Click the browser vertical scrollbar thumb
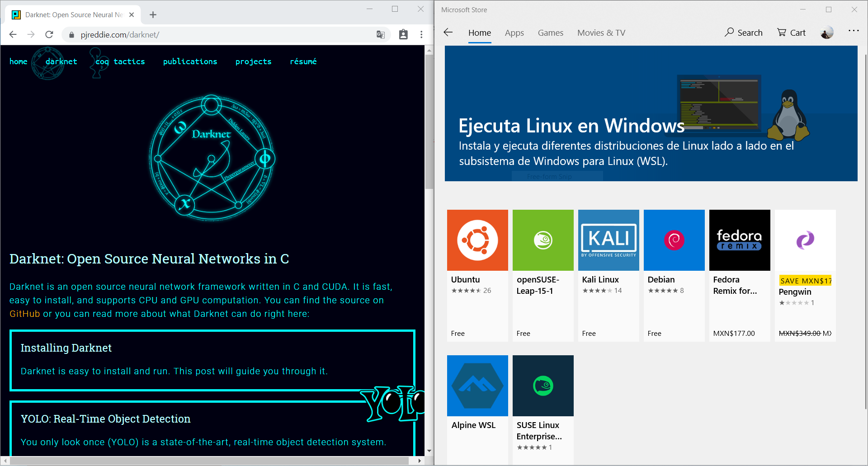This screenshot has height=466, width=868. (429, 121)
